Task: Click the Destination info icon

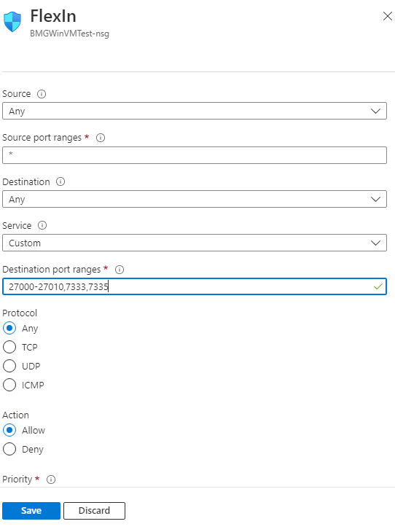Action: tap(60, 182)
